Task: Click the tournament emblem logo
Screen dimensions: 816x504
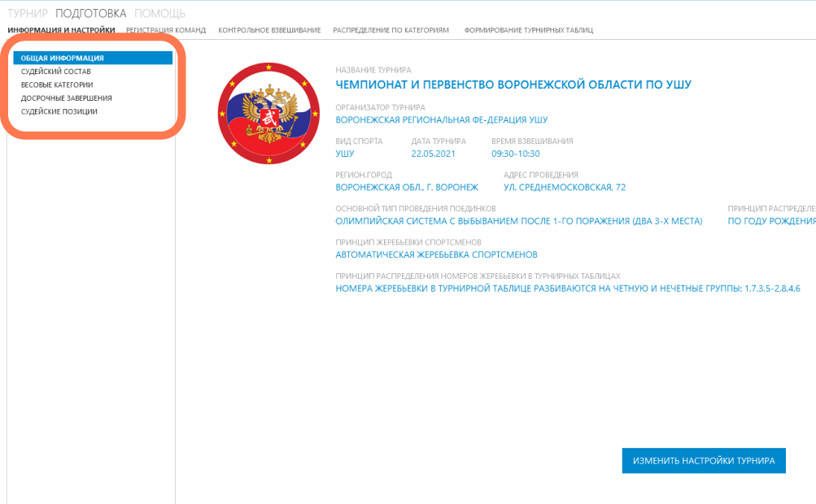Action: pyautogui.click(x=268, y=114)
